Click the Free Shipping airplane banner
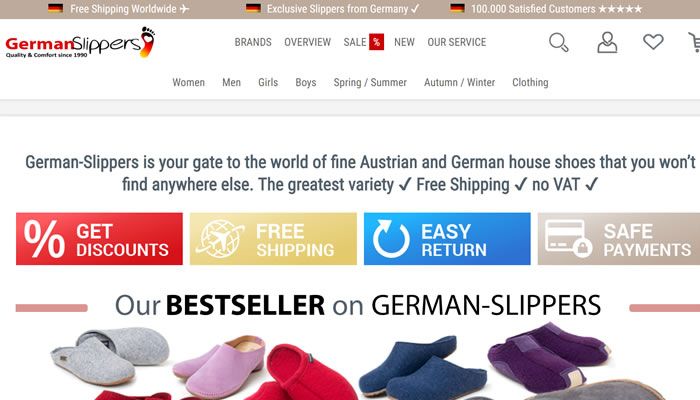 coord(273,239)
